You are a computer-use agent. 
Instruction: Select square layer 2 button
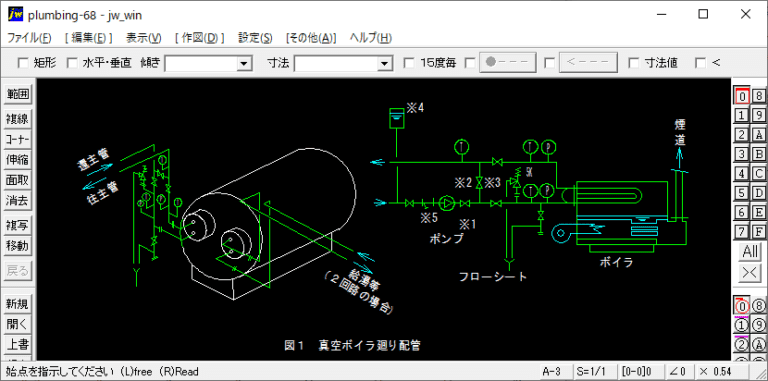click(742, 135)
